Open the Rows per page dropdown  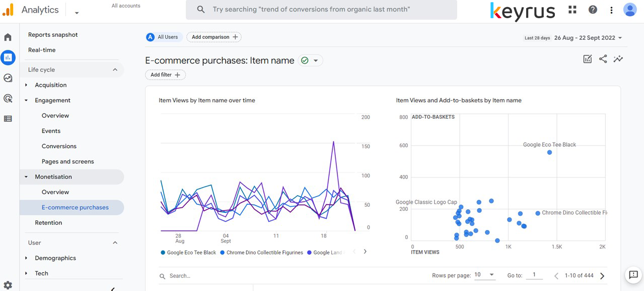coord(484,275)
